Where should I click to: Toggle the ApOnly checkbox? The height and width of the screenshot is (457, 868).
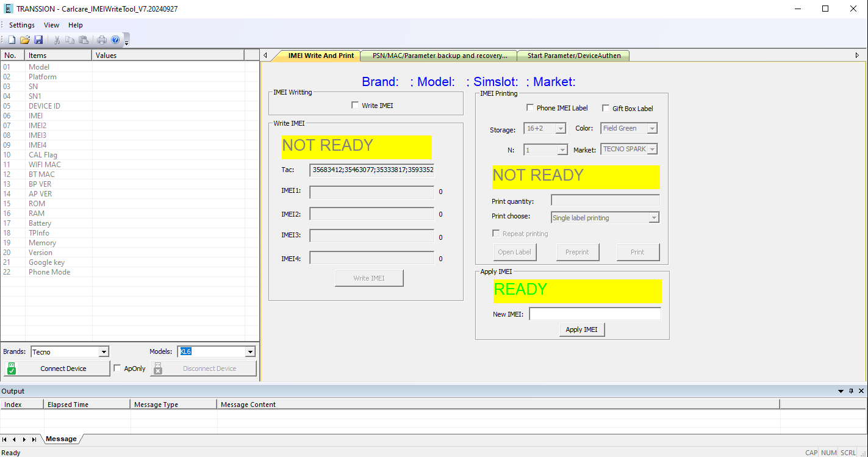point(118,369)
